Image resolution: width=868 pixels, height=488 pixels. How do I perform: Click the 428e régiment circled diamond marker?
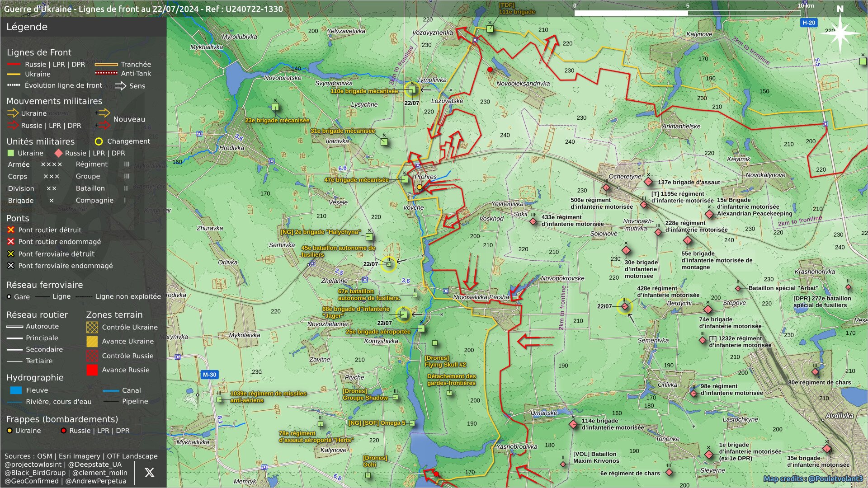(x=625, y=306)
